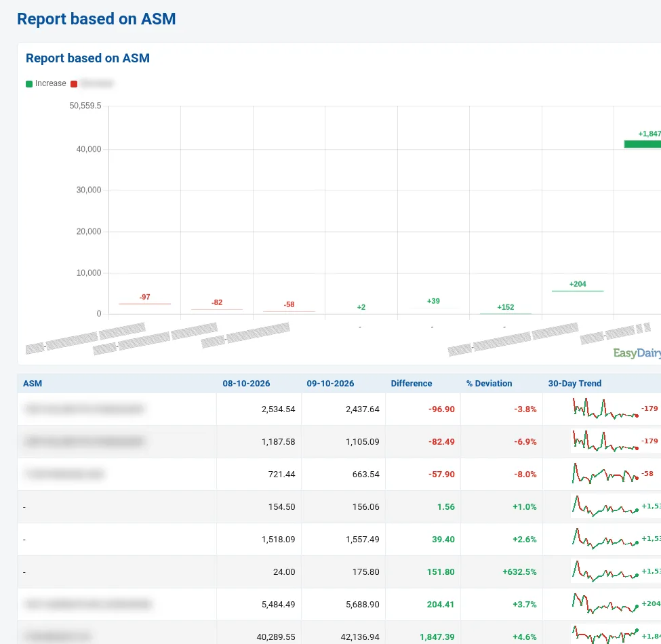Click the 30-Day Trend column header
661x644 pixels.
tap(575, 384)
